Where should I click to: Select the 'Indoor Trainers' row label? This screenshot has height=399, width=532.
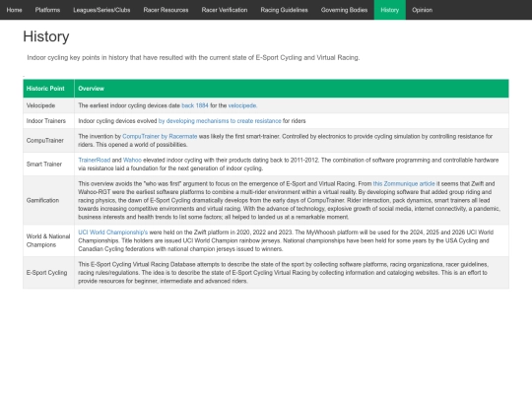[46, 121]
